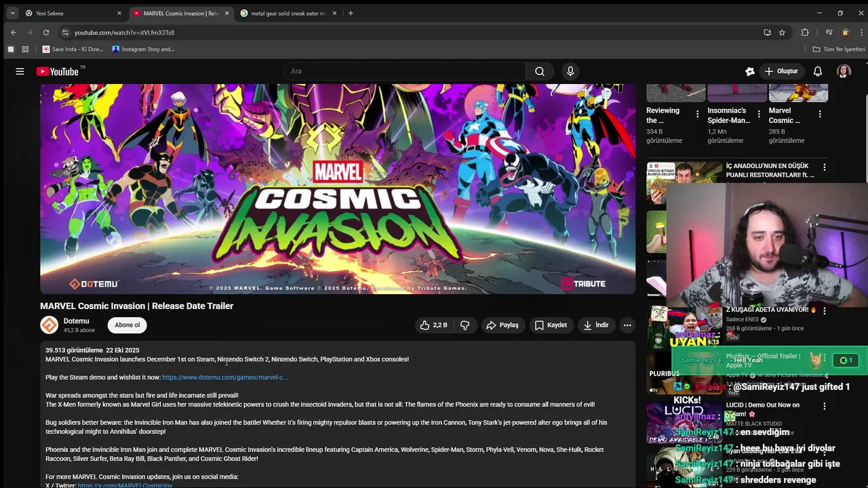Open Instagram Story bookmark
The width and height of the screenshot is (868, 488).
pos(143,49)
